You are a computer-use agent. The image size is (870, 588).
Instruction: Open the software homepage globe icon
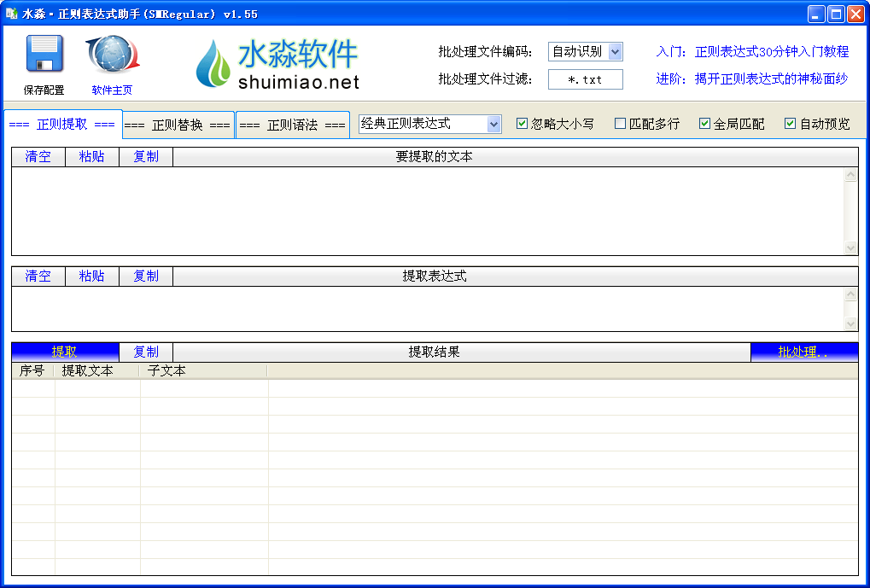[x=112, y=55]
